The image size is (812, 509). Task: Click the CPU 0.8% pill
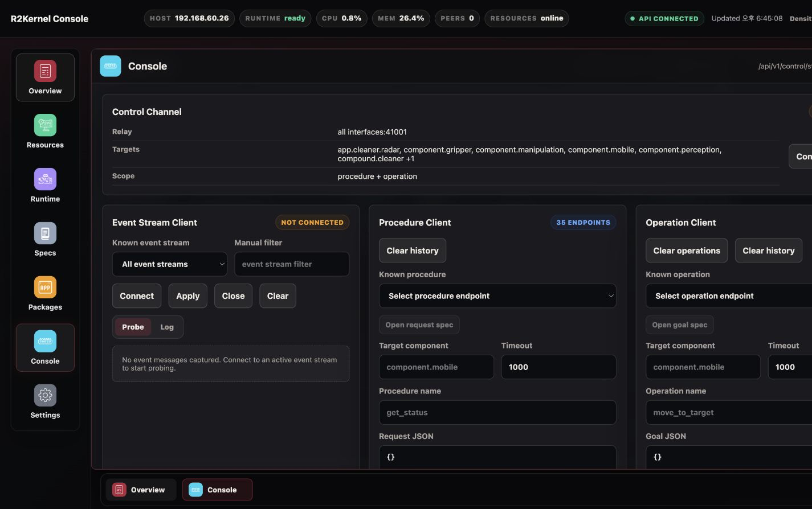point(341,18)
